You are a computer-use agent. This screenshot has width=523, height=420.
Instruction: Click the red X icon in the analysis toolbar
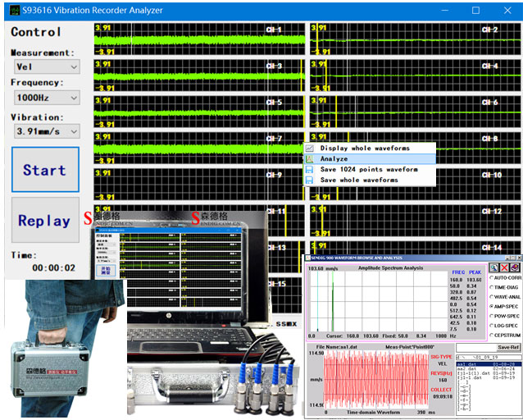pos(504,267)
